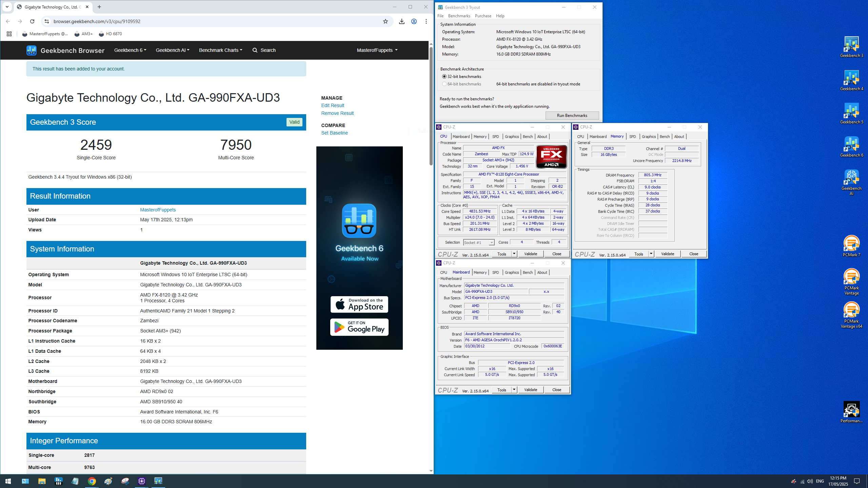Screen dimensions: 868x488
Task: Open Geekbench 6 desktop shortcut
Action: pos(851,146)
